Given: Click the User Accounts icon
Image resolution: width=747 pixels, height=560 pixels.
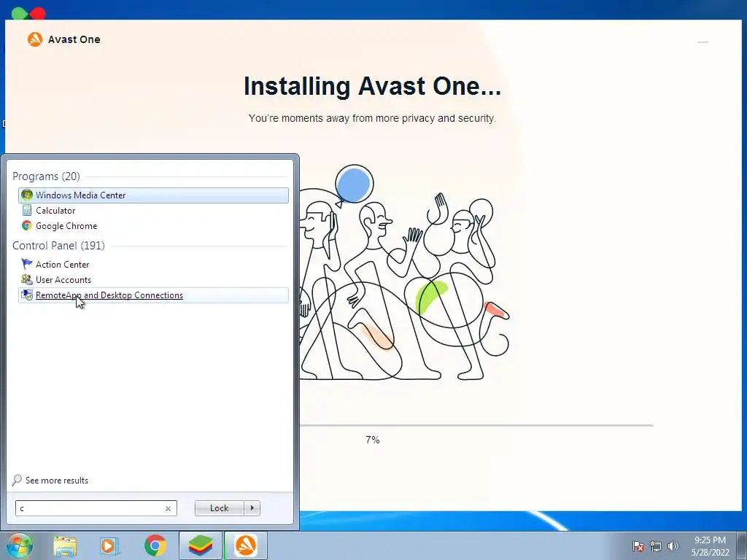Looking at the screenshot, I should (27, 279).
